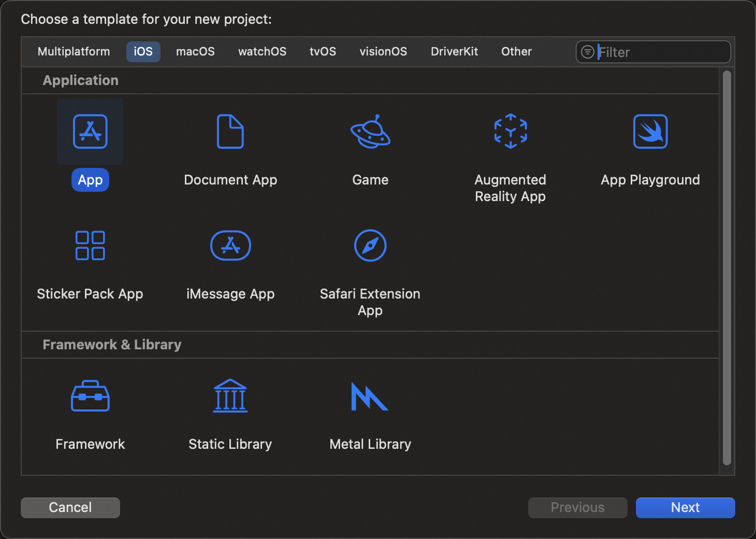Choose the Framework toolbox icon
Image resolution: width=756 pixels, height=539 pixels.
(x=90, y=396)
